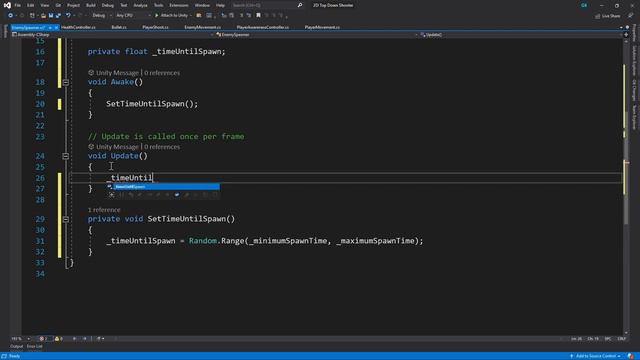
Task: Open the View menu
Action: point(44,5)
